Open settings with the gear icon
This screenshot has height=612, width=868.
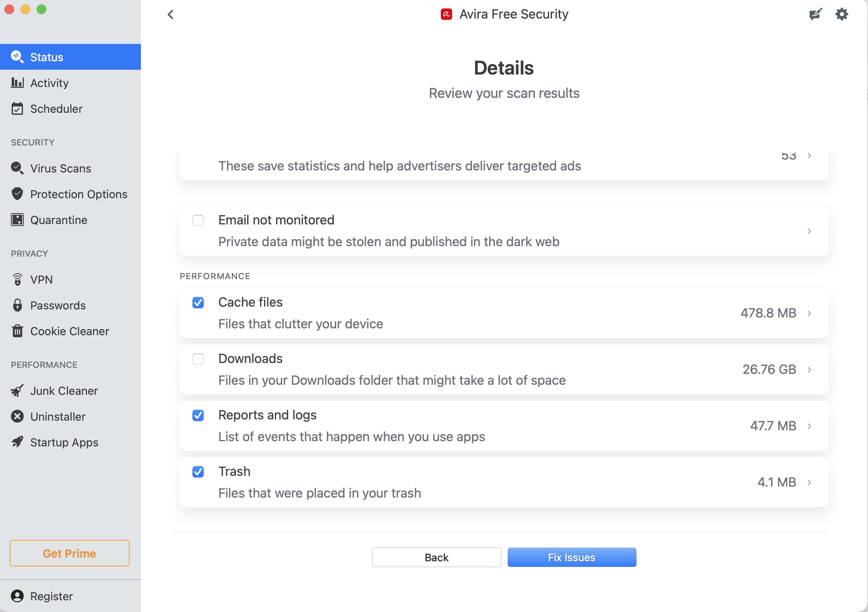pyautogui.click(x=841, y=15)
